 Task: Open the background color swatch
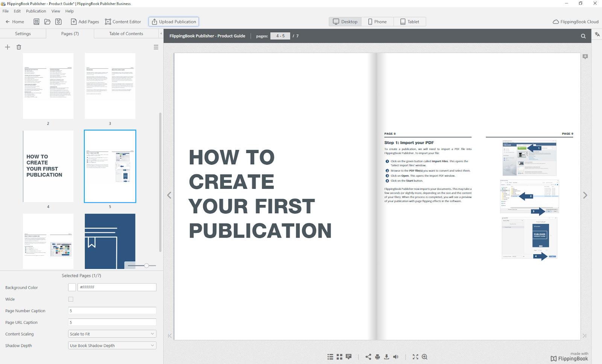(x=72, y=287)
